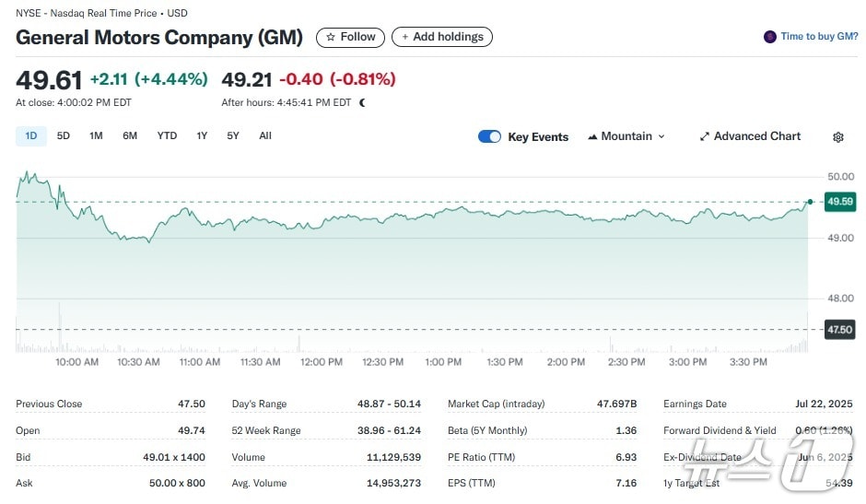Open Advanced Chart view
Viewport: 866px width, 504px height.
click(x=750, y=136)
